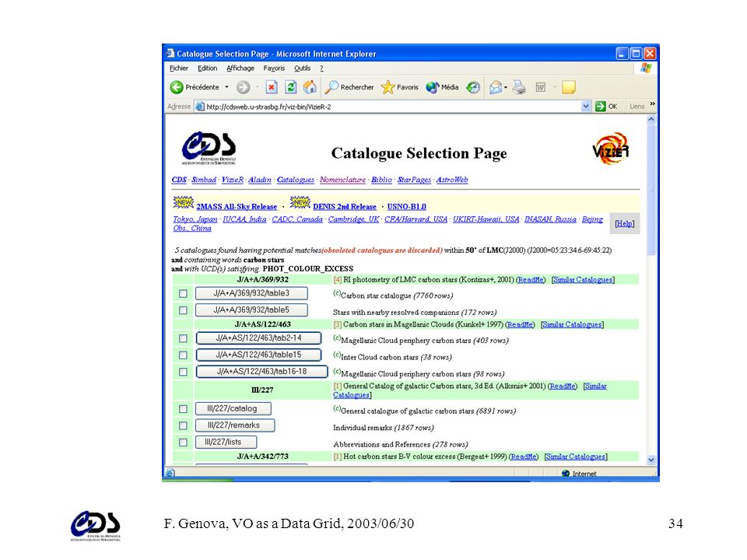The height and width of the screenshot is (560, 747).
Task: Open Similar Catalogues link for J/A+A/342/773
Action: pyautogui.click(x=576, y=457)
